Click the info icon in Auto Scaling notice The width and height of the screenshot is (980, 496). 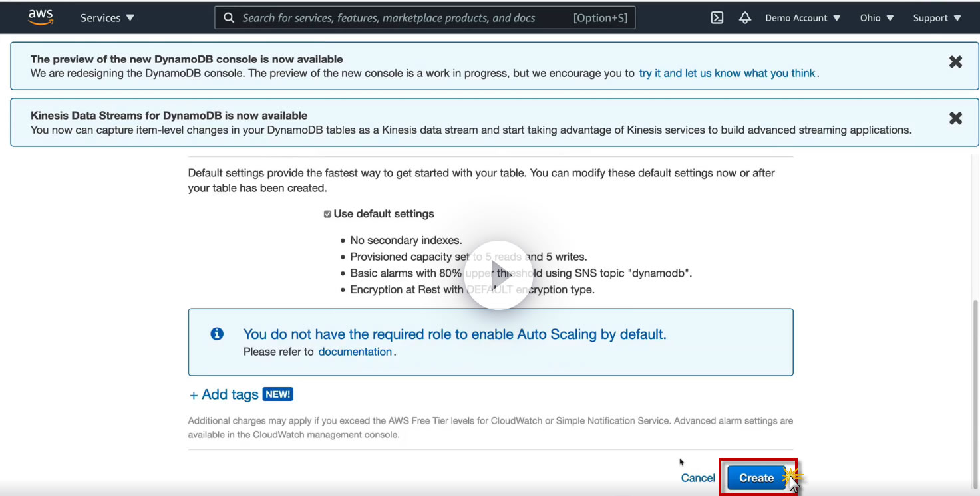(x=217, y=334)
